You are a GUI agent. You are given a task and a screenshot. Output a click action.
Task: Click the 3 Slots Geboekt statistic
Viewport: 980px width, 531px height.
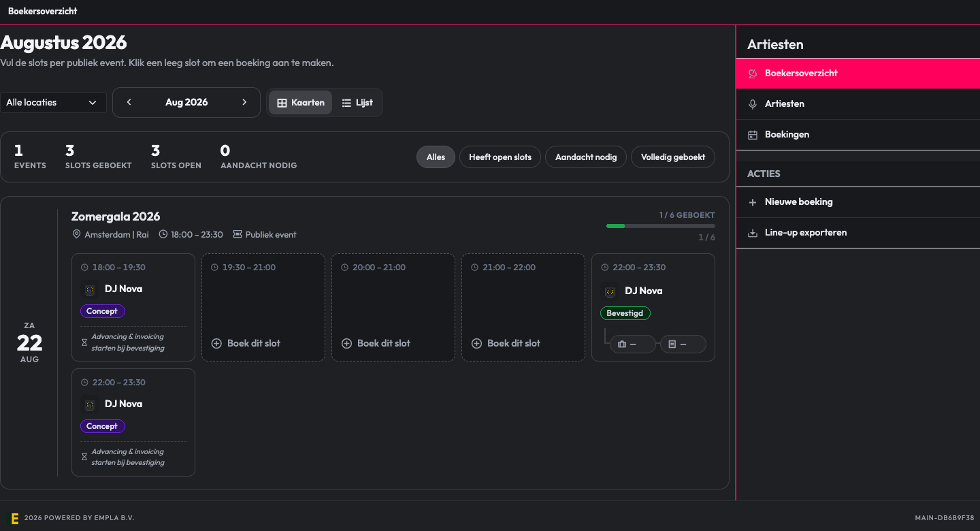click(x=99, y=157)
